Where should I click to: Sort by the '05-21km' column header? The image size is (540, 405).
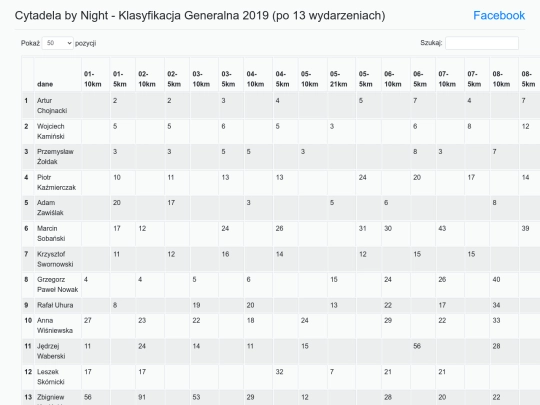341,74
